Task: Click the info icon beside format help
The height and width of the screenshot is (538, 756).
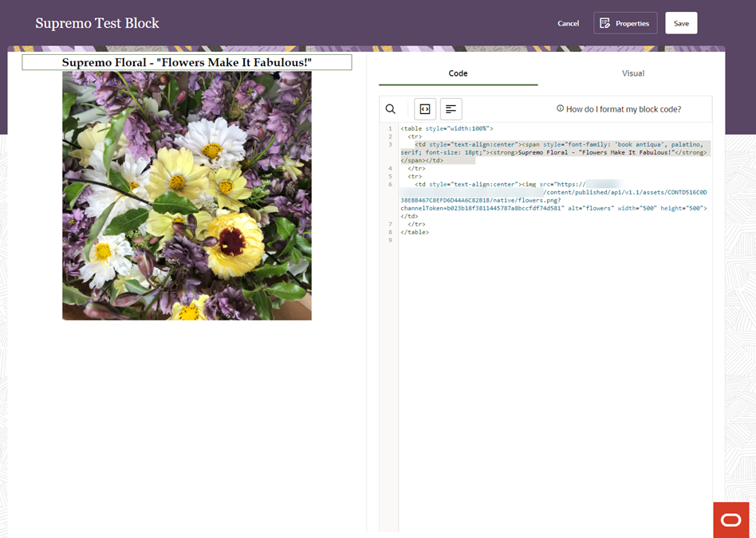Action: pyautogui.click(x=560, y=108)
